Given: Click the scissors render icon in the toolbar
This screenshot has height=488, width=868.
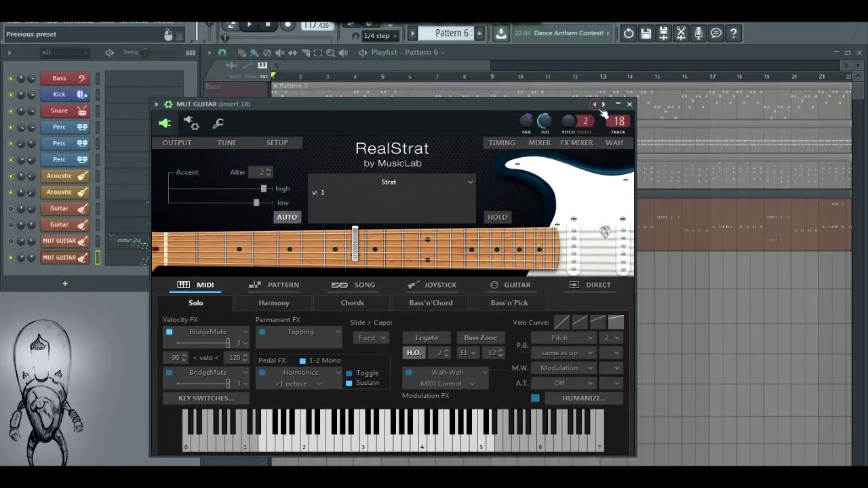Looking at the screenshot, I should click(681, 33).
